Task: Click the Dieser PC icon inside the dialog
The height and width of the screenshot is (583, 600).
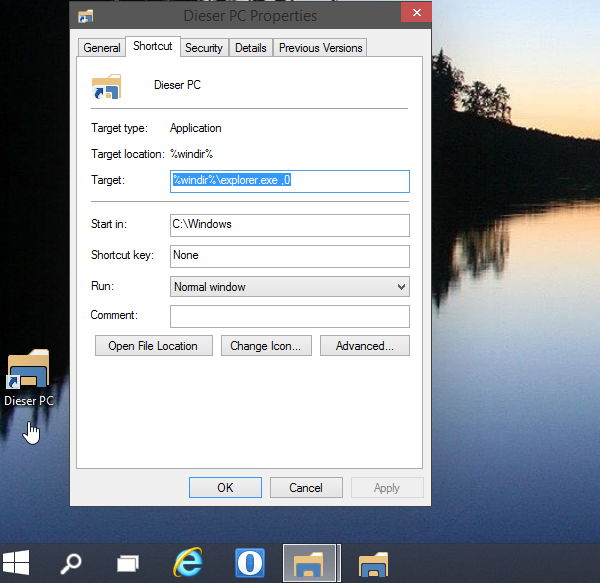Action: (106, 86)
